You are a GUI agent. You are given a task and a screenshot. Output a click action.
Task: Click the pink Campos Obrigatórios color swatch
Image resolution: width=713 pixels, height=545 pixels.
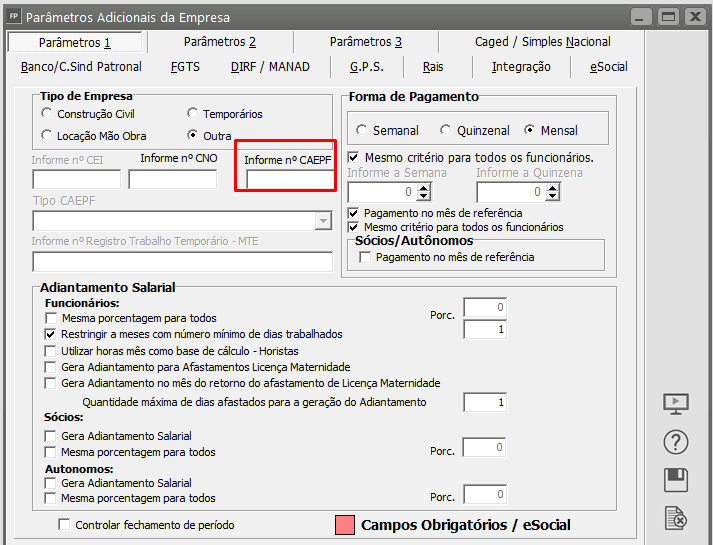tap(344, 525)
